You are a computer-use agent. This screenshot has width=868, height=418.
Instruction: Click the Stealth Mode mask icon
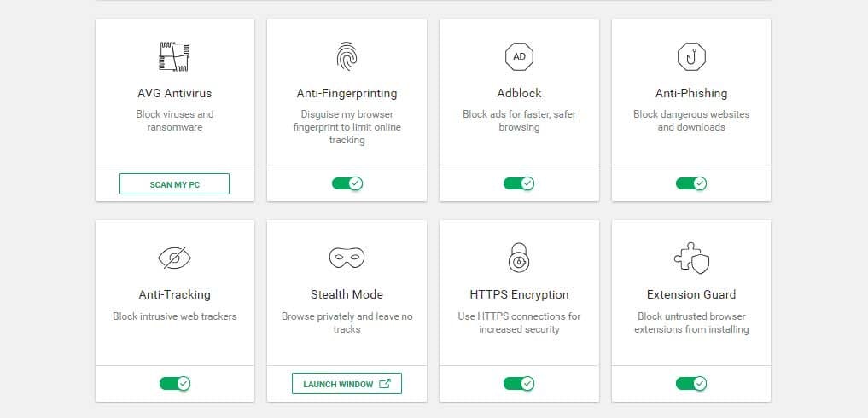pyautogui.click(x=347, y=258)
